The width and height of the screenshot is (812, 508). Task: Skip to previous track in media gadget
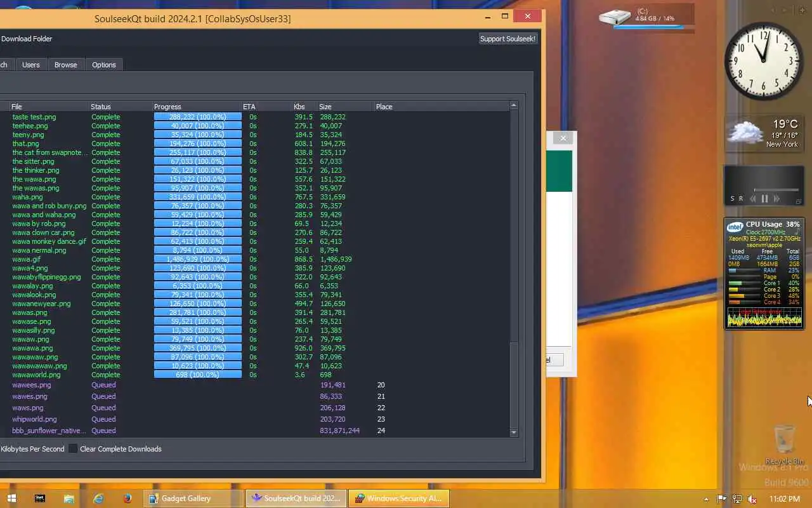[x=753, y=199]
